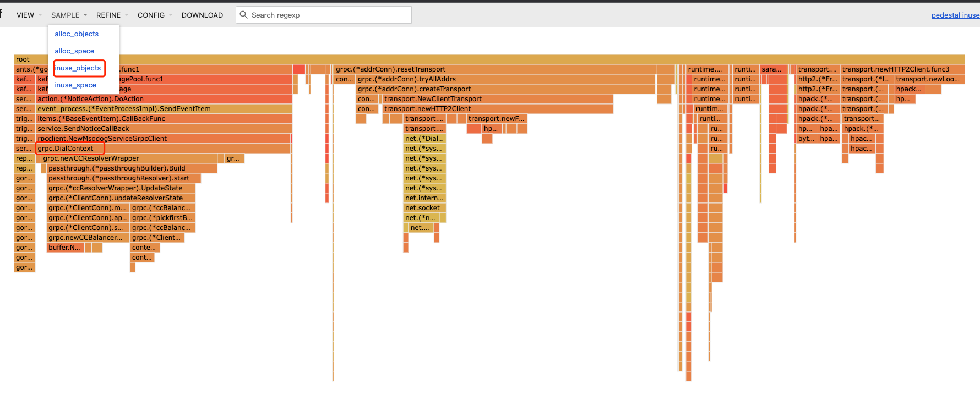
Task: Click the search magnifier icon
Action: [243, 15]
